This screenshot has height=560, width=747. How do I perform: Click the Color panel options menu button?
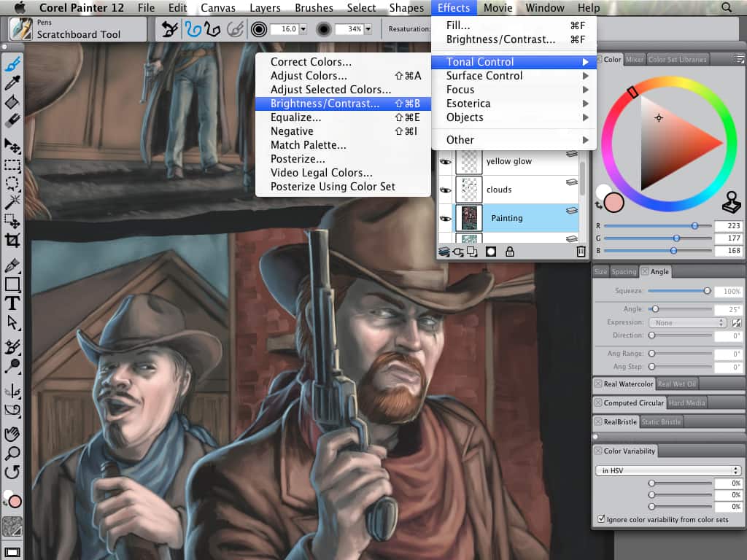coord(739,59)
